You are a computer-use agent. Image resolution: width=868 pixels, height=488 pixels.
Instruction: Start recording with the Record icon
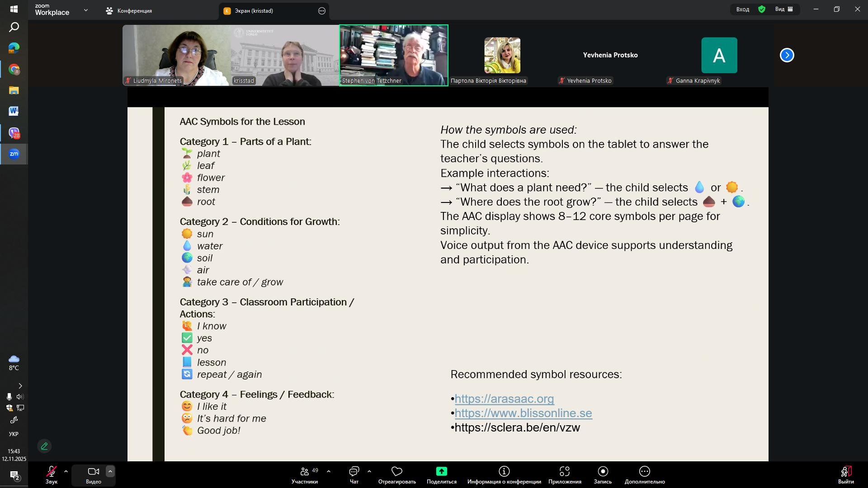[x=603, y=472]
